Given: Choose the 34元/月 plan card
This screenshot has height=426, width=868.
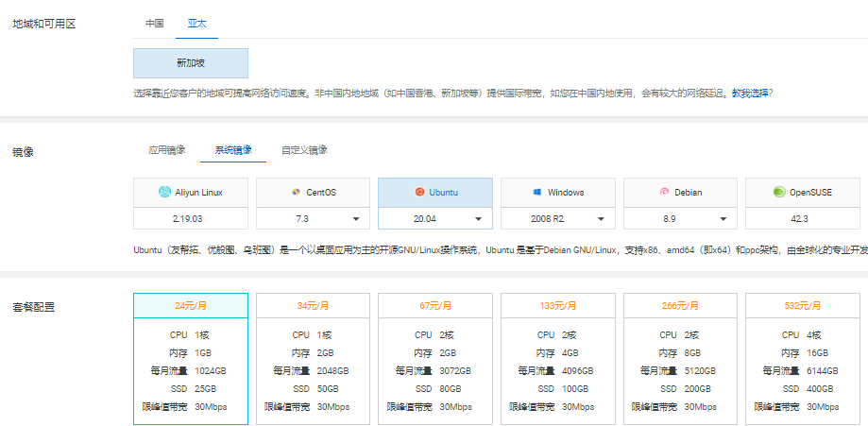Looking at the screenshot, I should tap(313, 359).
